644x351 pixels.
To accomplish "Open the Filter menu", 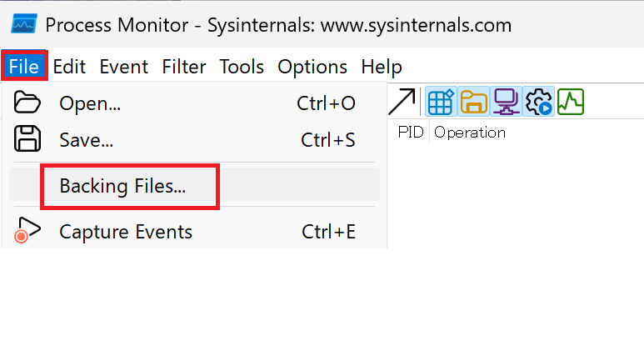I will (x=183, y=67).
